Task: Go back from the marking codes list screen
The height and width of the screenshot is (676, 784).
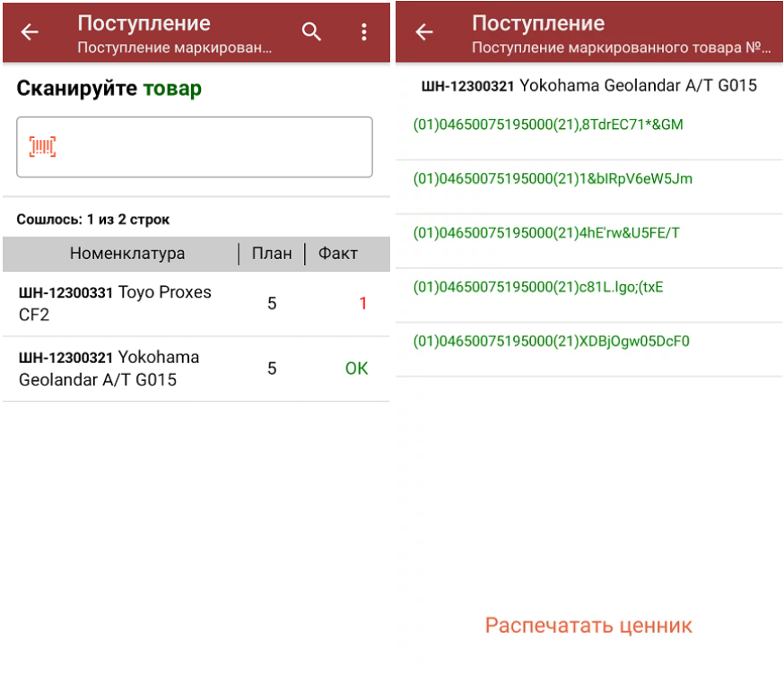Action: pyautogui.click(x=423, y=32)
